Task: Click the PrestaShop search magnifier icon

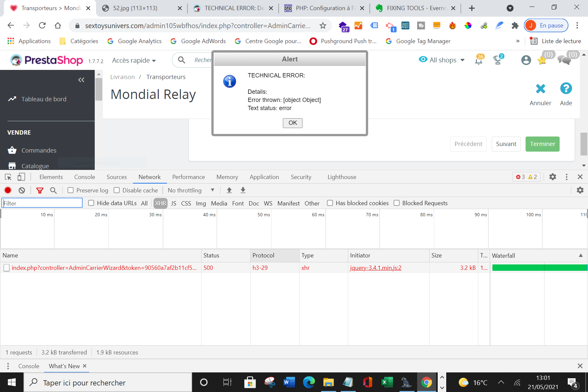Action: 182,60
